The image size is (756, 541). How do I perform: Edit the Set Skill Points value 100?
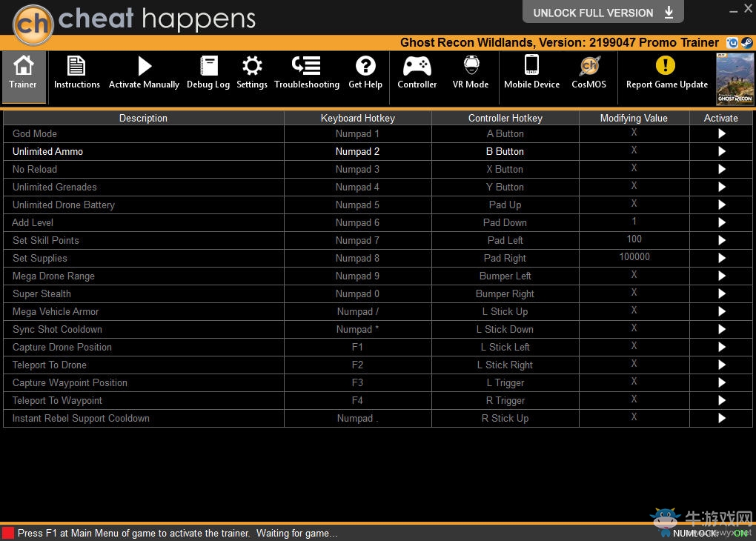coord(634,239)
